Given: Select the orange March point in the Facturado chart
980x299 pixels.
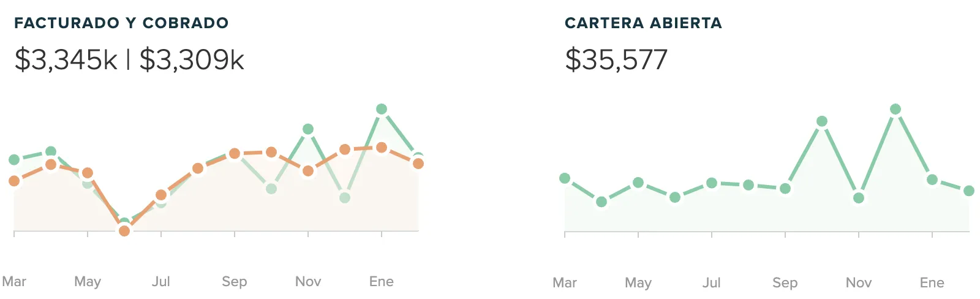Looking at the screenshot, I should click(x=14, y=181).
